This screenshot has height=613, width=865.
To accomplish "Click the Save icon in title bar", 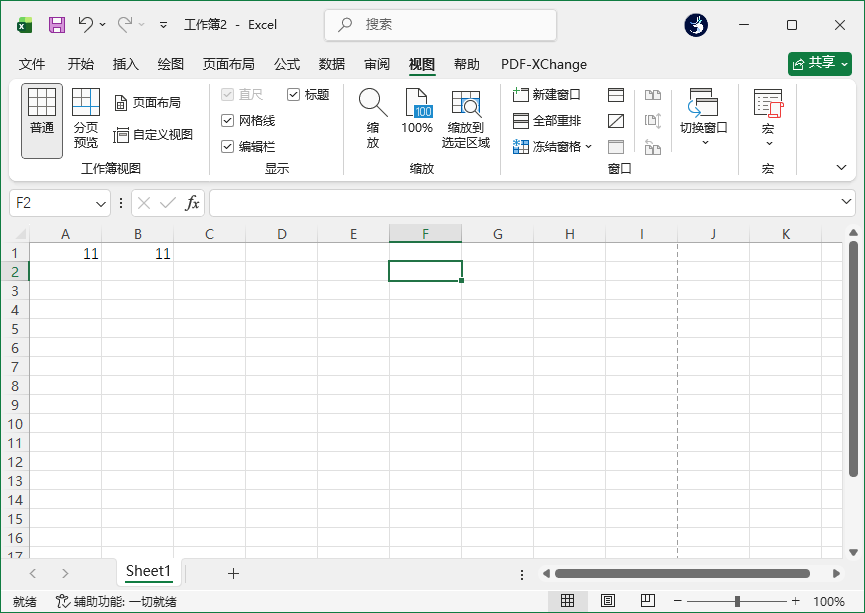I will (x=57, y=24).
